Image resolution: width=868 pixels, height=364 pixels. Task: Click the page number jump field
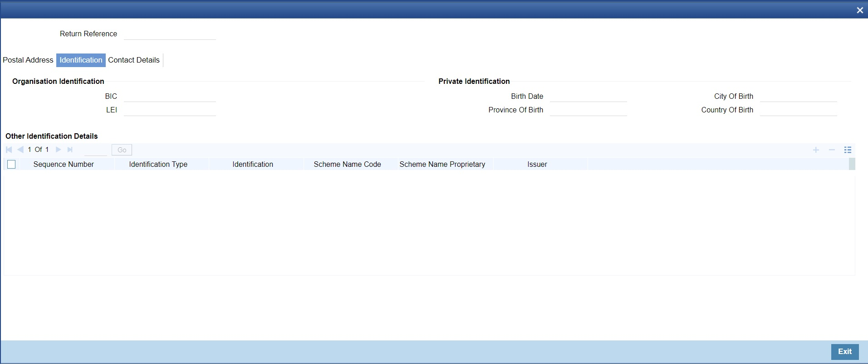point(96,150)
